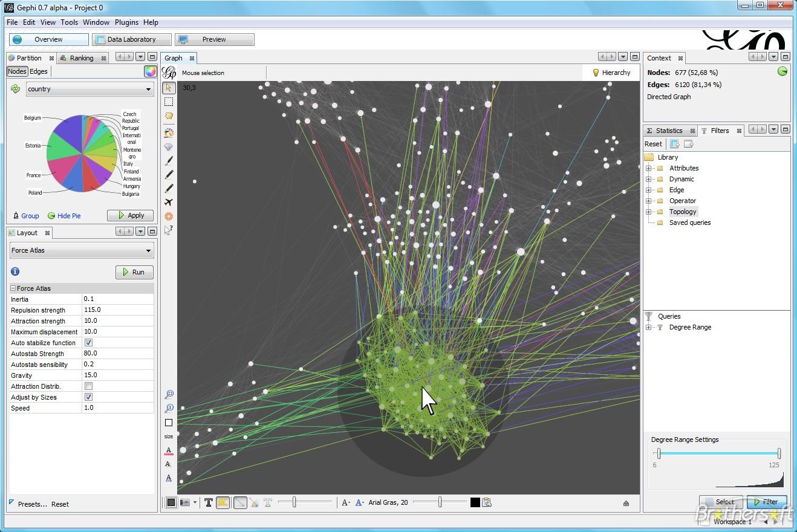The width and height of the screenshot is (797, 532).
Task: Open the background color square icon
Action: click(171, 502)
